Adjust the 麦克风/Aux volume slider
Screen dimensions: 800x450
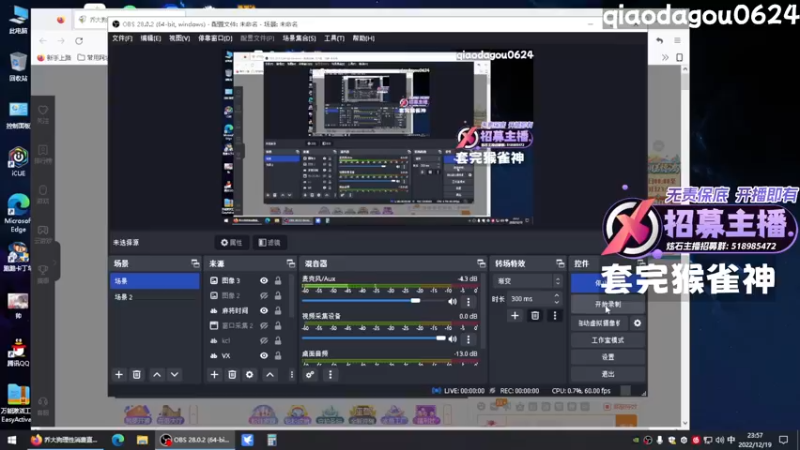point(416,301)
